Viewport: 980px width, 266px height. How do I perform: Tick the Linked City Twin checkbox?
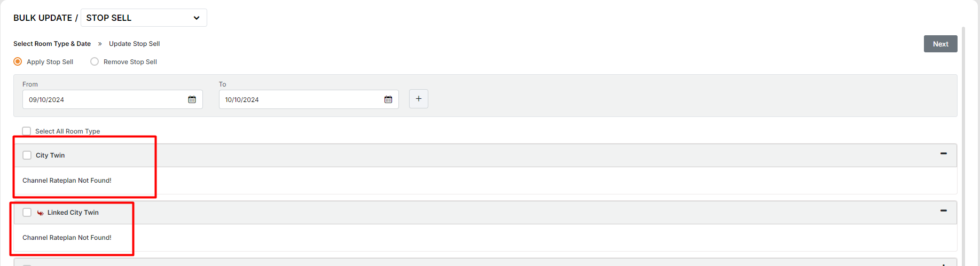[27, 213]
